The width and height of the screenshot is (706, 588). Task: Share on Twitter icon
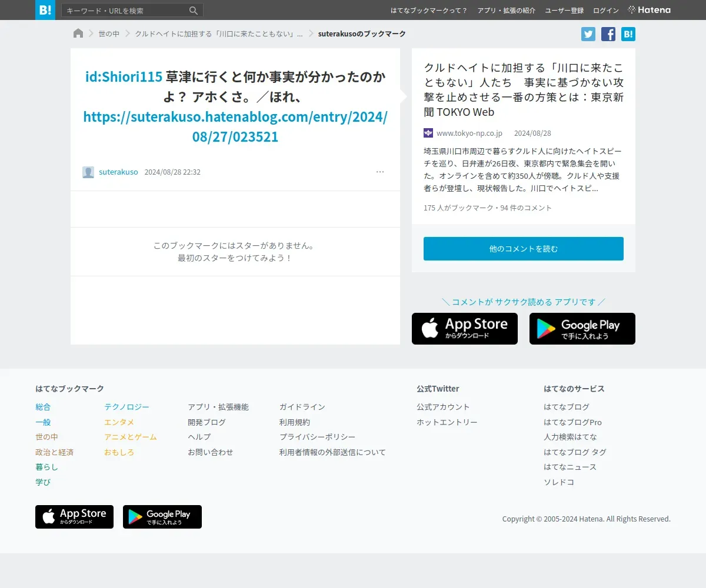pos(588,34)
